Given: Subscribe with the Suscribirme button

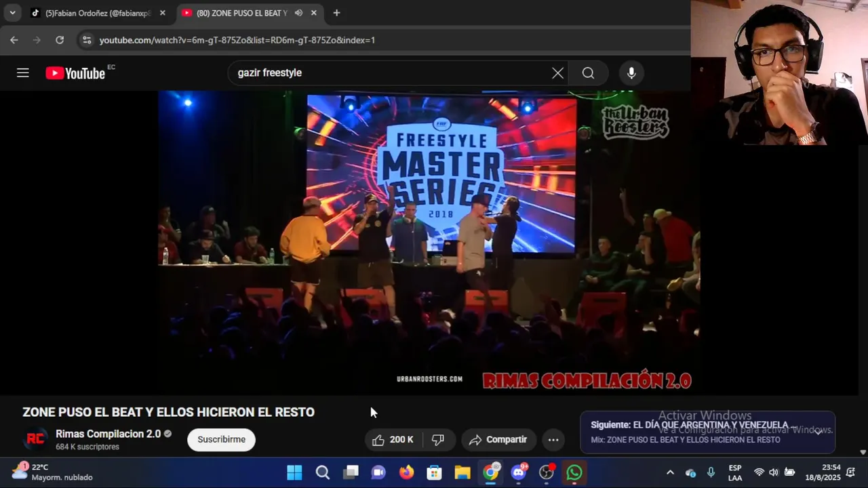Looking at the screenshot, I should (222, 440).
